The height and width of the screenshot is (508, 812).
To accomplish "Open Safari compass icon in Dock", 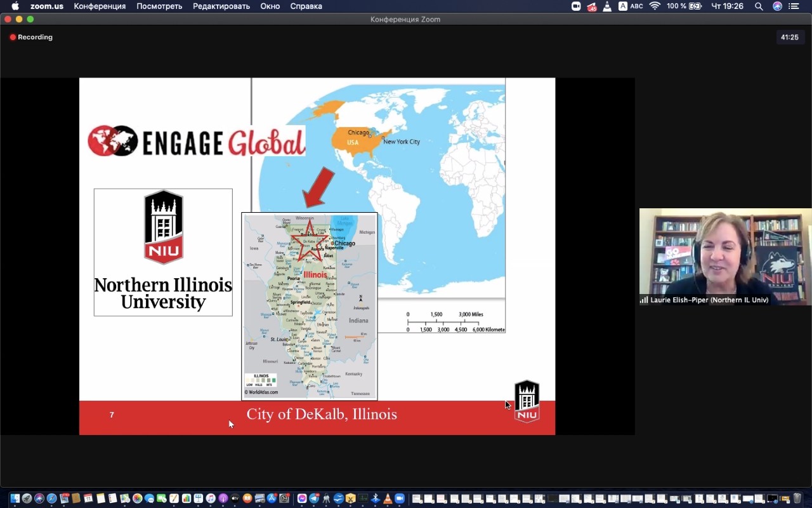I will [x=52, y=499].
